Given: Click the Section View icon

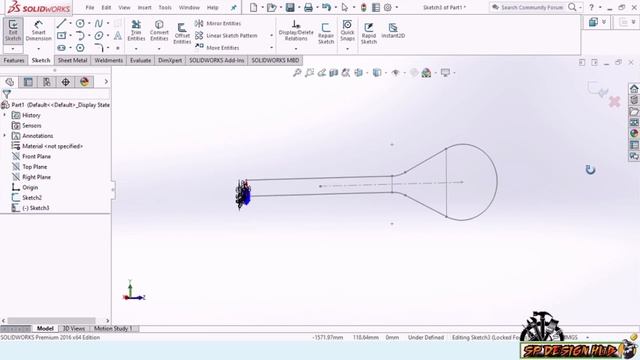Looking at the screenshot, I should tap(333, 73).
